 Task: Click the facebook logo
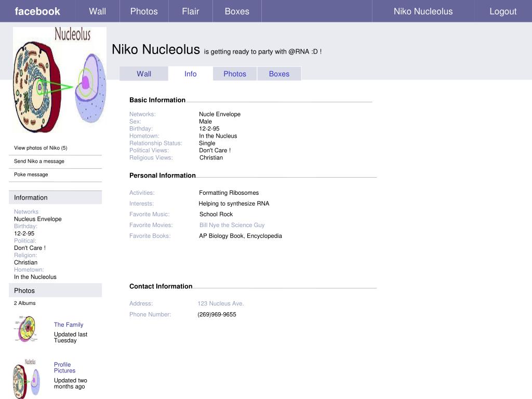tap(37, 11)
